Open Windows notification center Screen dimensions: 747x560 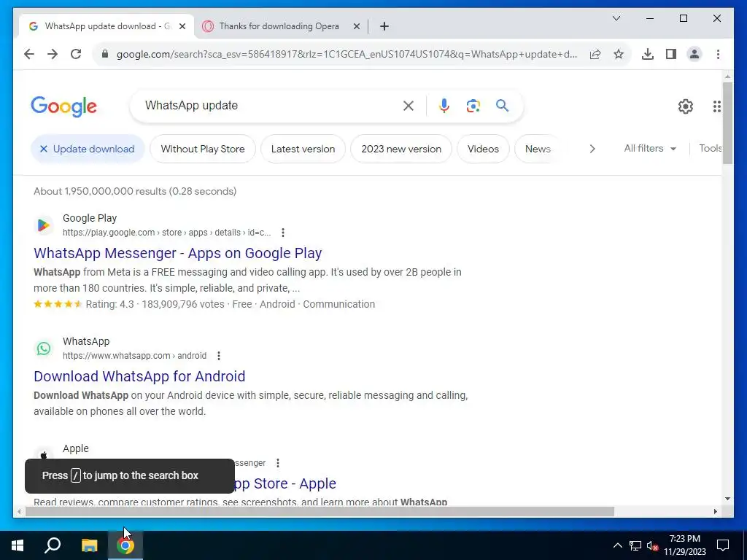723,545
